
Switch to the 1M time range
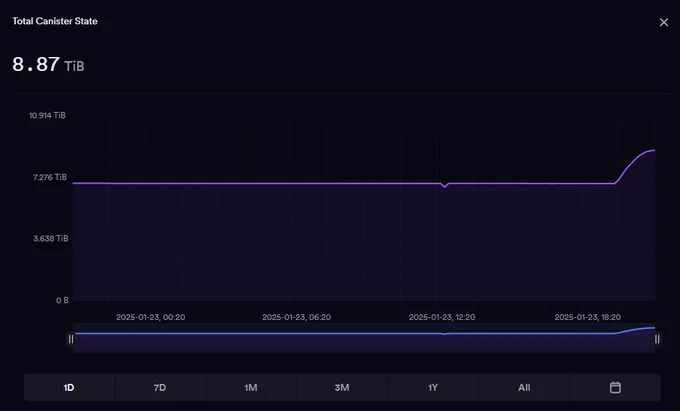coord(251,387)
